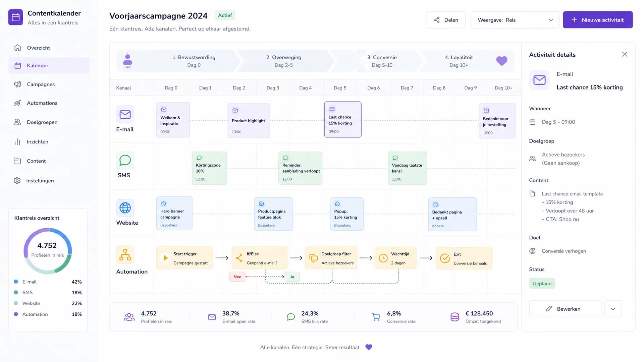Click the Gepland status badge

pyautogui.click(x=542, y=284)
